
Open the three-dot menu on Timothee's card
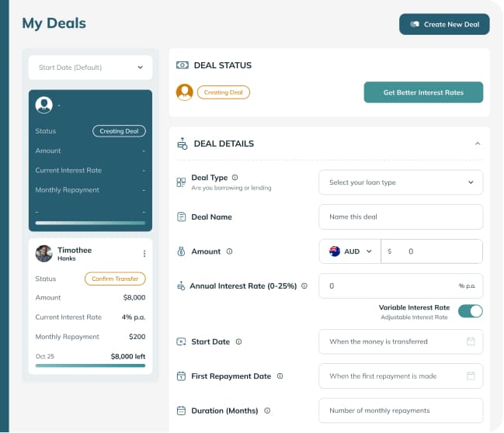tap(144, 254)
